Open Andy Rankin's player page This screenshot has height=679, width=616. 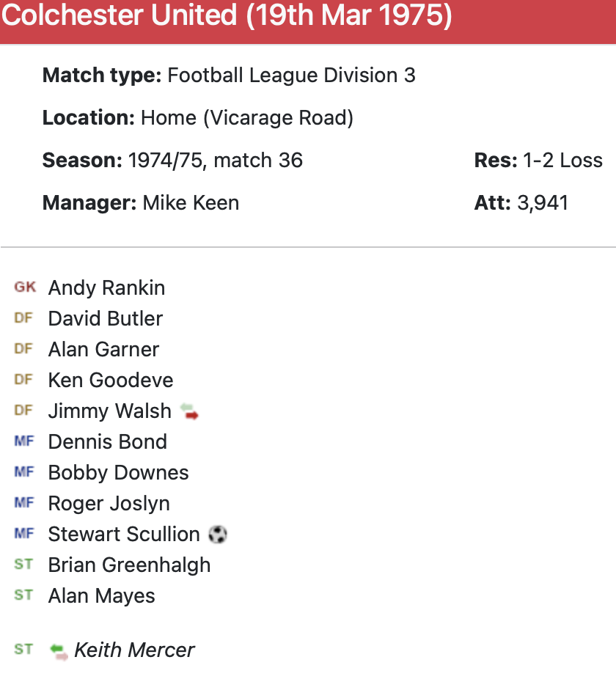click(x=106, y=287)
